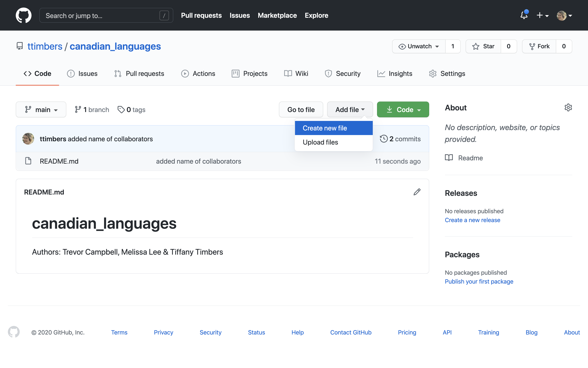
Task: Open the 2 commits history
Action: click(x=400, y=139)
